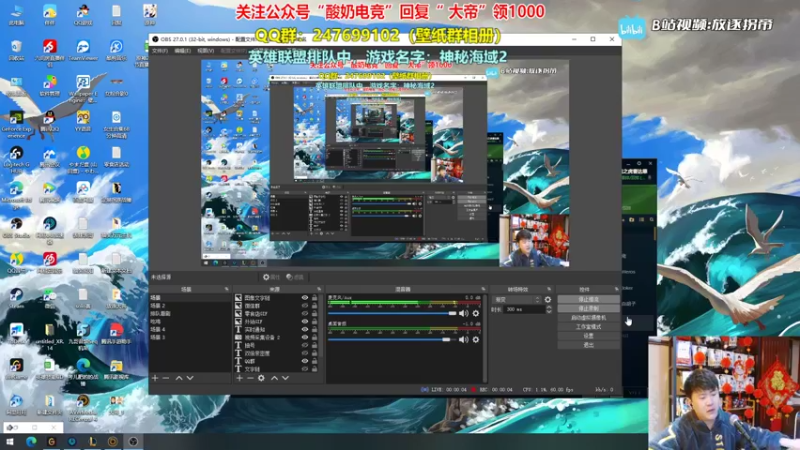This screenshot has height=450, width=800.
Task: Click the 停止推流 stop streaming button
Action: pyautogui.click(x=588, y=299)
